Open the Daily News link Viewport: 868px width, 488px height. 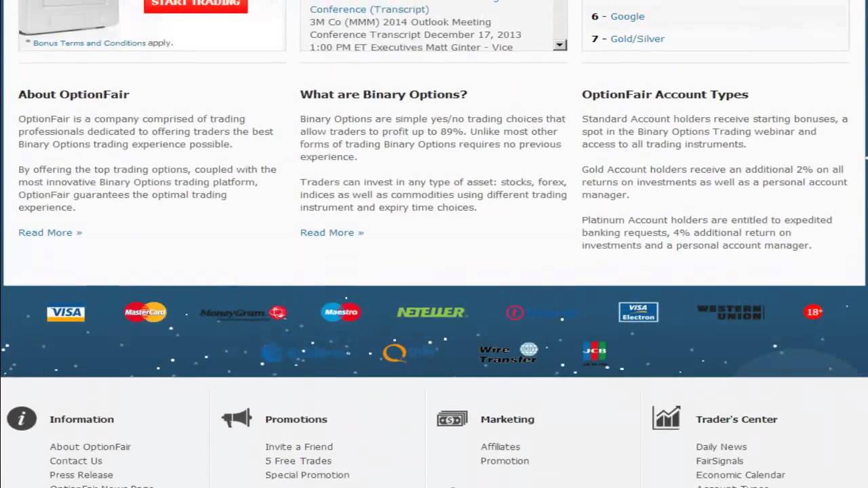click(x=722, y=447)
